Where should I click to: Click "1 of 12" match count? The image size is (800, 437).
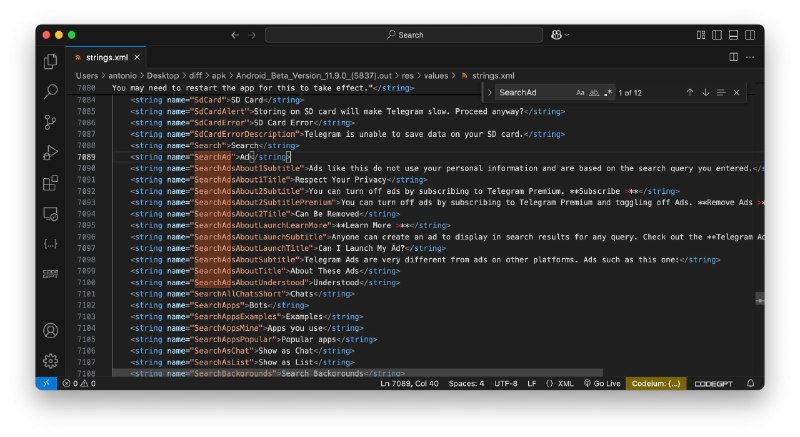[630, 93]
